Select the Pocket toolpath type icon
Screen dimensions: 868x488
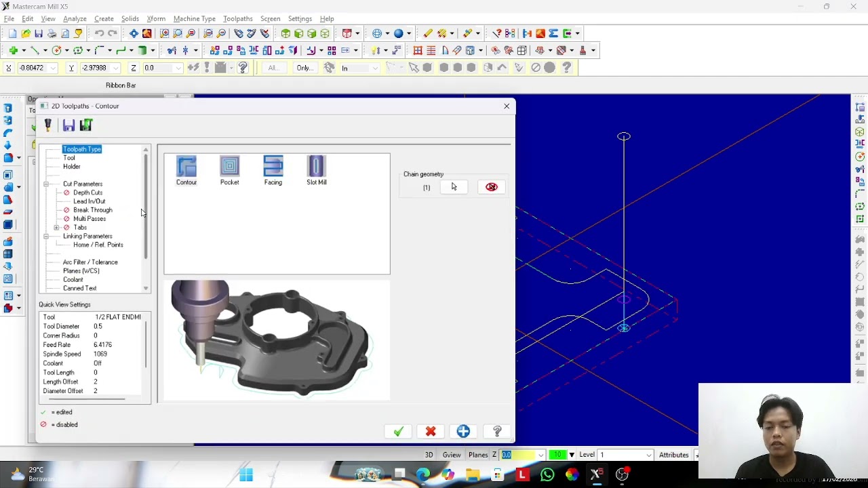pos(229,170)
